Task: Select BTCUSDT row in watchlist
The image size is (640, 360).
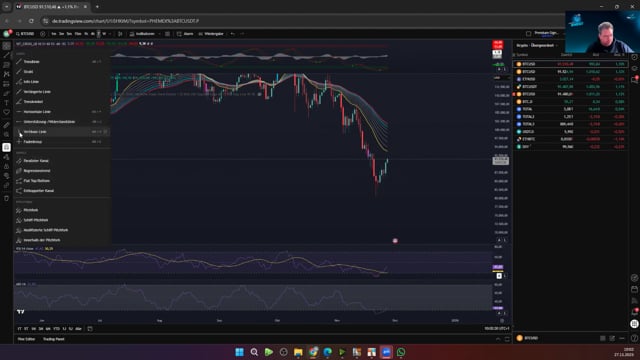Action: coord(571,87)
